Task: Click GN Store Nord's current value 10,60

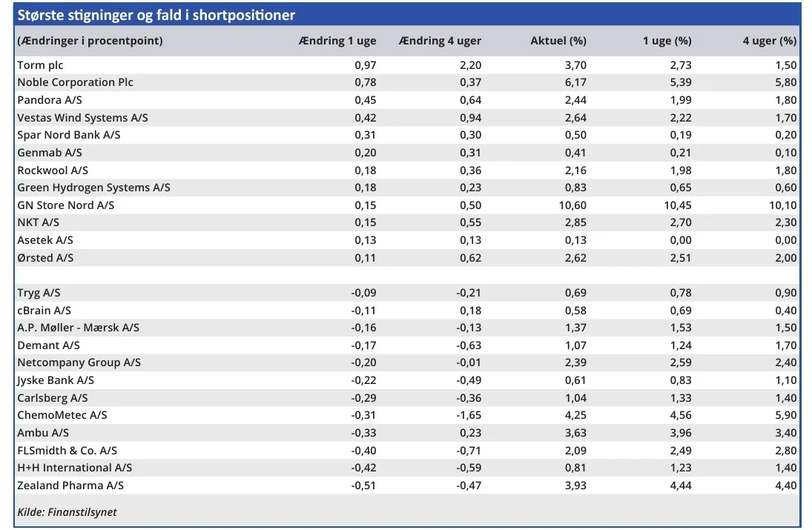Action: (572, 205)
